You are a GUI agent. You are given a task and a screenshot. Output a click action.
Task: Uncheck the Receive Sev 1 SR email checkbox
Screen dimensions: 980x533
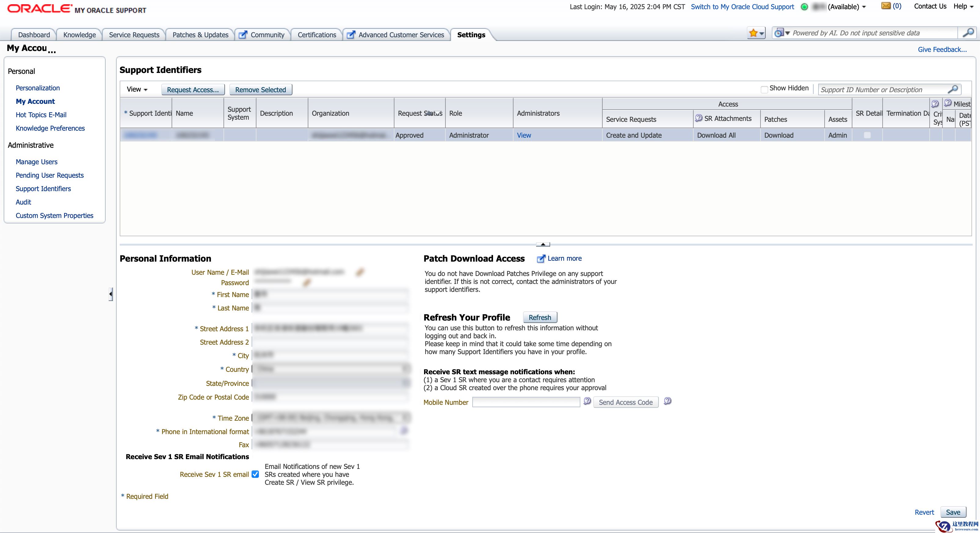pyautogui.click(x=255, y=474)
